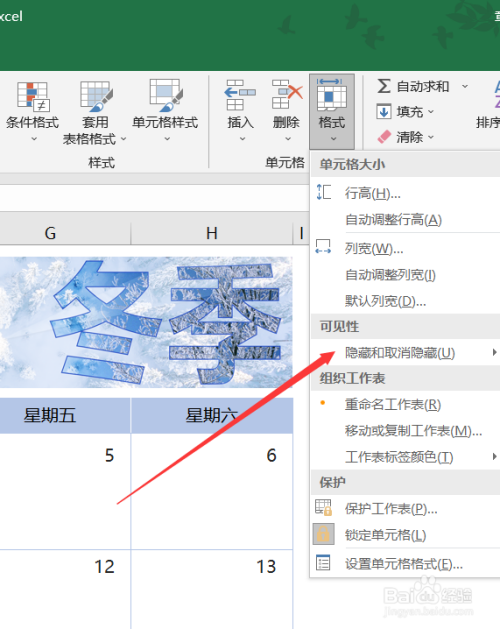Open the 插入 dropdown arrow
This screenshot has width=500, height=629.
(x=242, y=139)
